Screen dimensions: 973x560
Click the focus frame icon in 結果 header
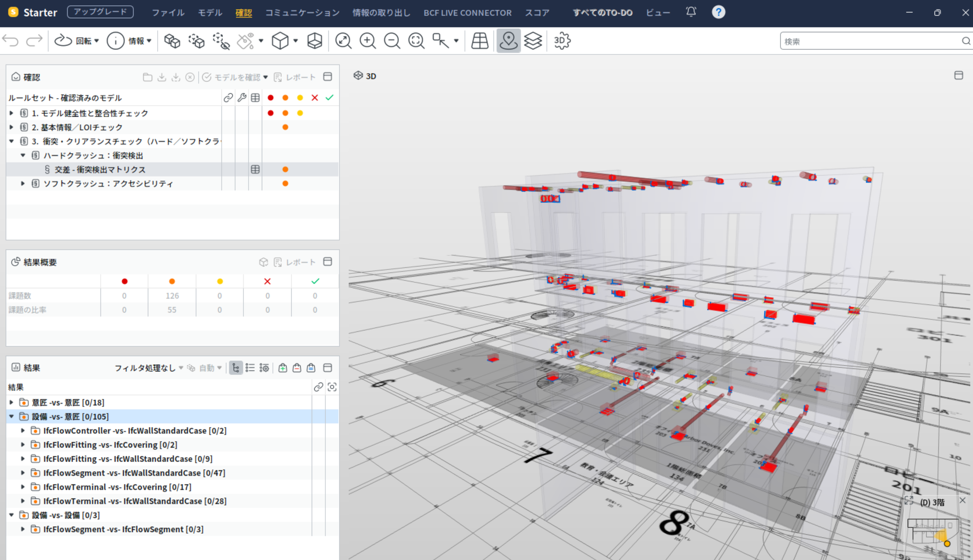point(332,387)
